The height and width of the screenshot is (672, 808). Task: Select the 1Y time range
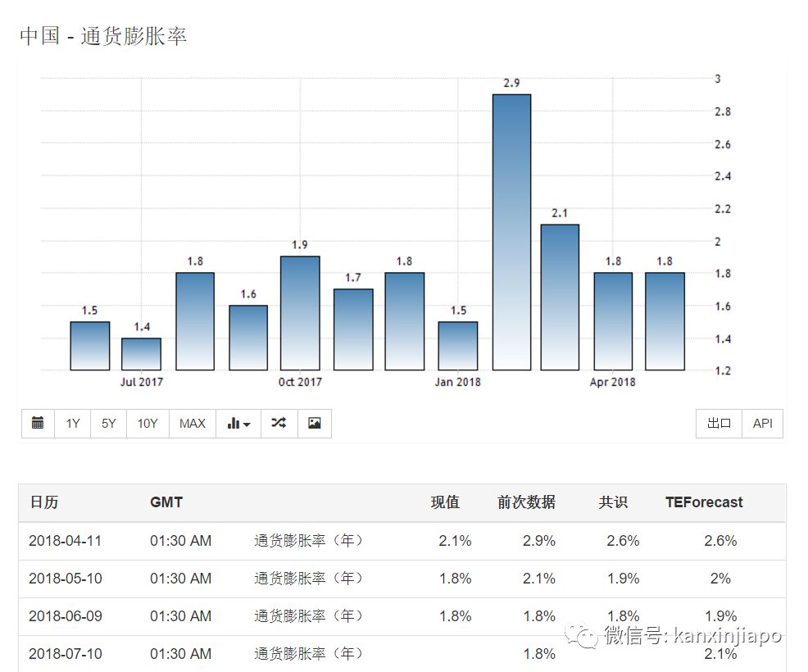pos(73,424)
